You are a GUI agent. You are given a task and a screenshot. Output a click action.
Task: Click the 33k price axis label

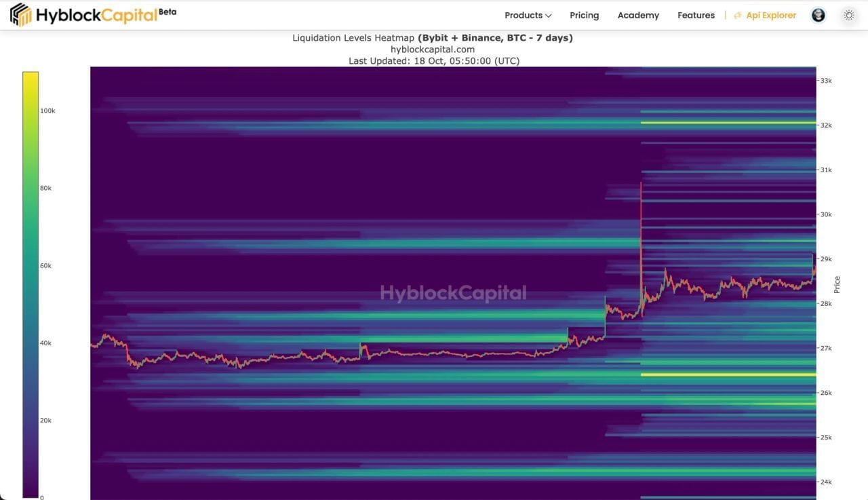click(x=826, y=81)
